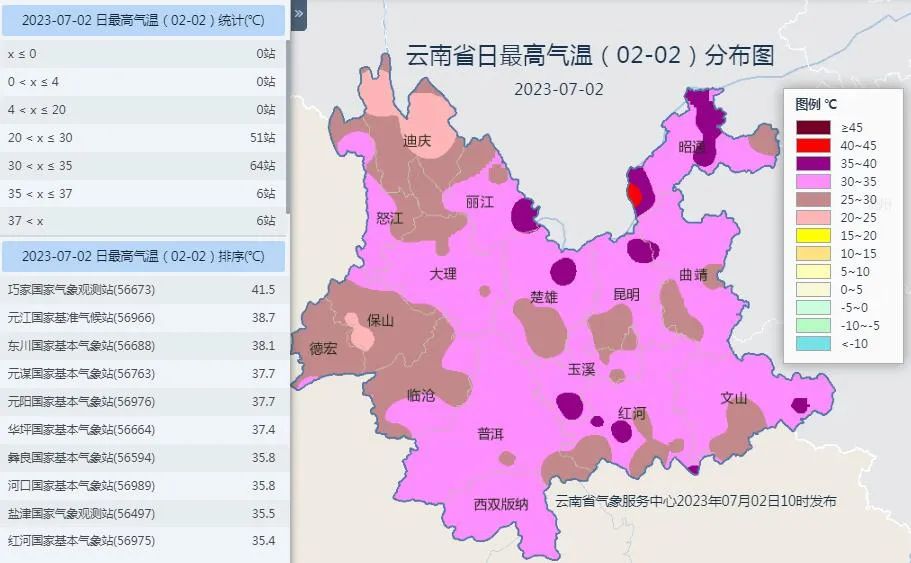Click the 2023-07-02 statistics panel header
911x563 pixels.
[144, 20]
